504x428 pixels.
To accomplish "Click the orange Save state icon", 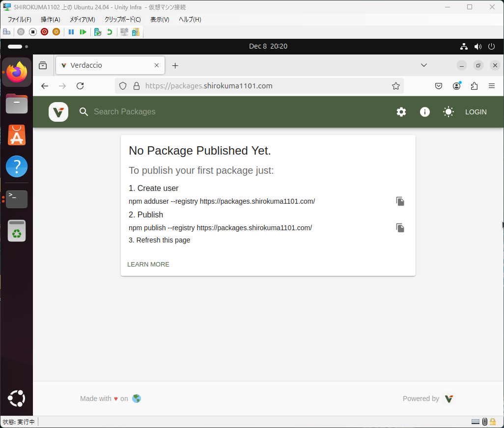I will 56,32.
